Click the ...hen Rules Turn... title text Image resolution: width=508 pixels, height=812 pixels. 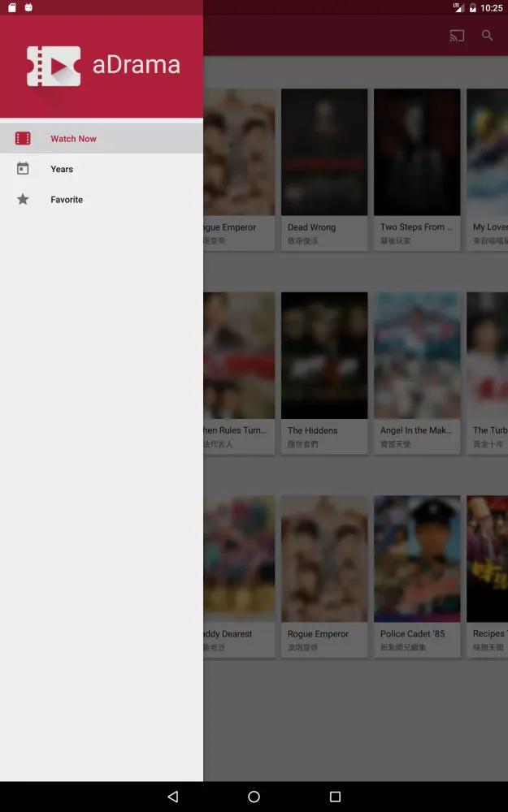(x=235, y=430)
